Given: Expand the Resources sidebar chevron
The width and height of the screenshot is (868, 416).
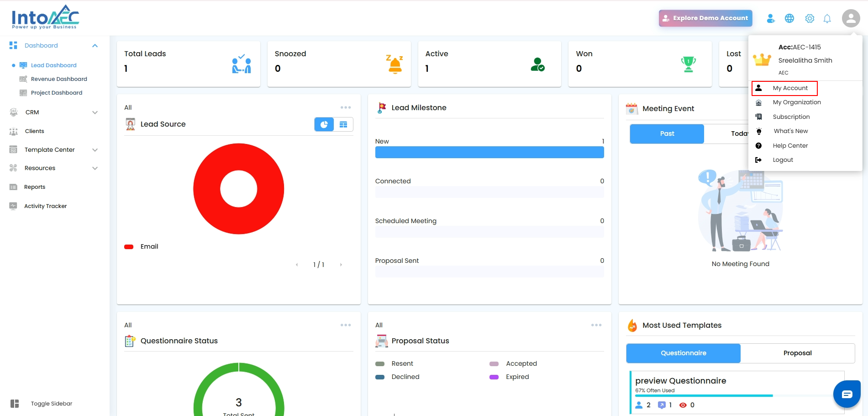Looking at the screenshot, I should 95,168.
